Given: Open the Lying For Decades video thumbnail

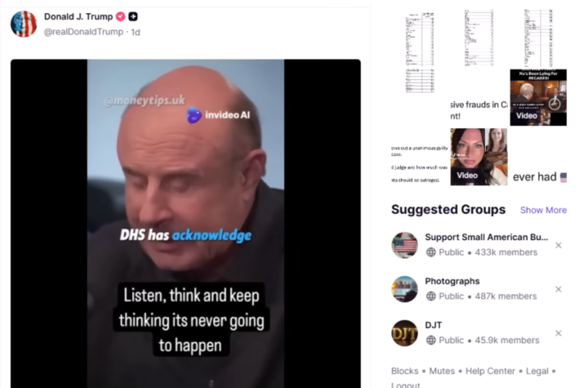Looking at the screenshot, I should pyautogui.click(x=538, y=97).
